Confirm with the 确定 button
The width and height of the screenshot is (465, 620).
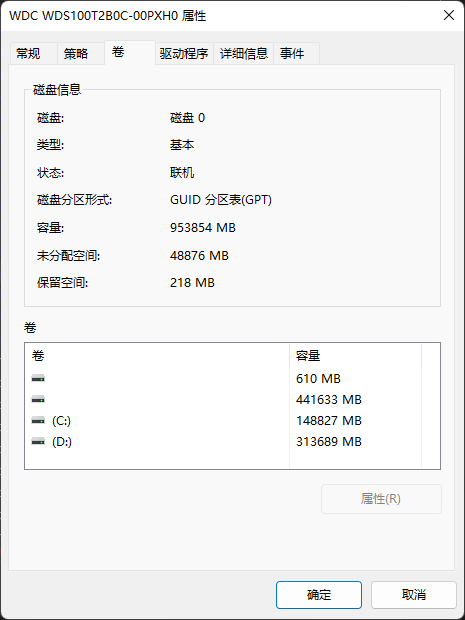pos(319,595)
